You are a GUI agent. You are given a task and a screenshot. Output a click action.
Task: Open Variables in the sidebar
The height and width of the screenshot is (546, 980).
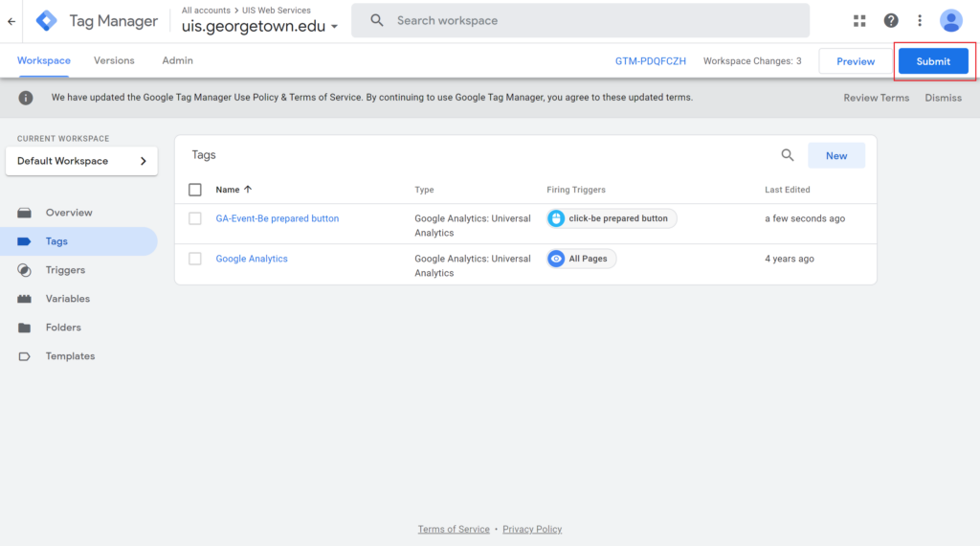tap(68, 299)
